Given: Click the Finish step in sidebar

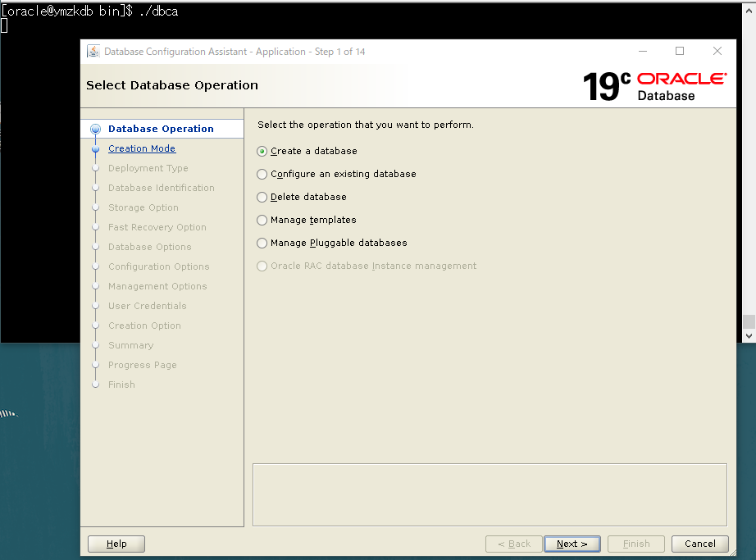Looking at the screenshot, I should pyautogui.click(x=121, y=385).
